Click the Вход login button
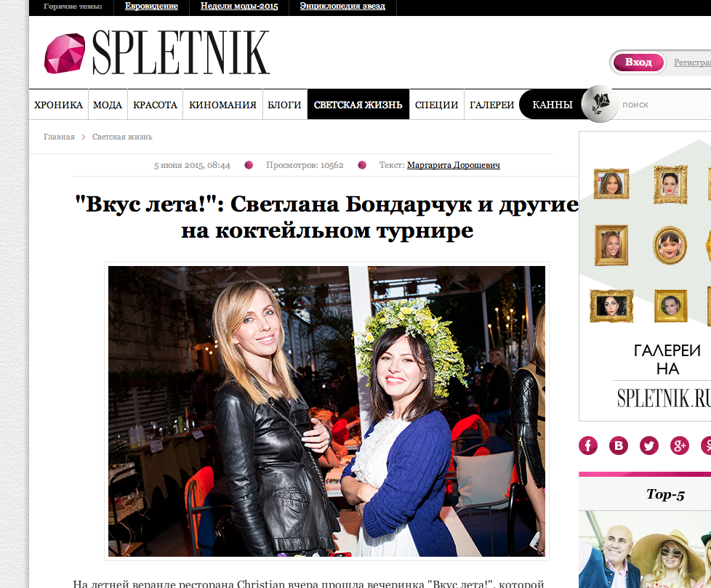This screenshot has height=588, width=711. [638, 62]
